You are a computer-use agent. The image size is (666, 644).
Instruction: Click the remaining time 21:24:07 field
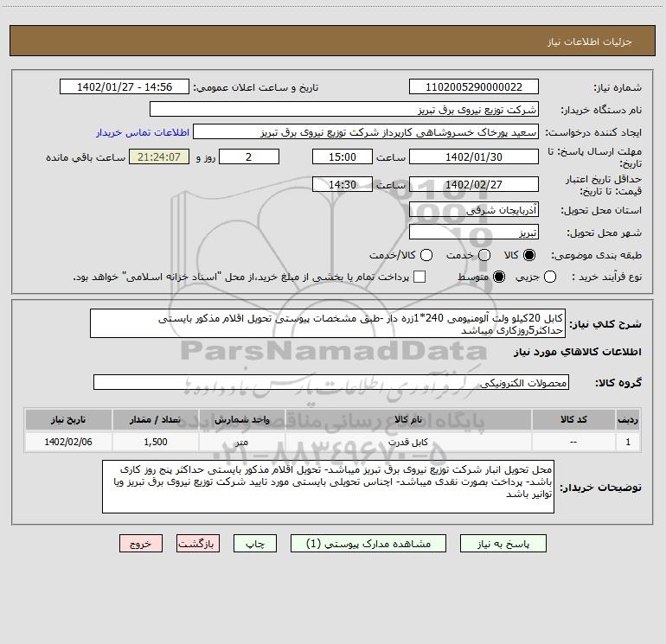[159, 156]
